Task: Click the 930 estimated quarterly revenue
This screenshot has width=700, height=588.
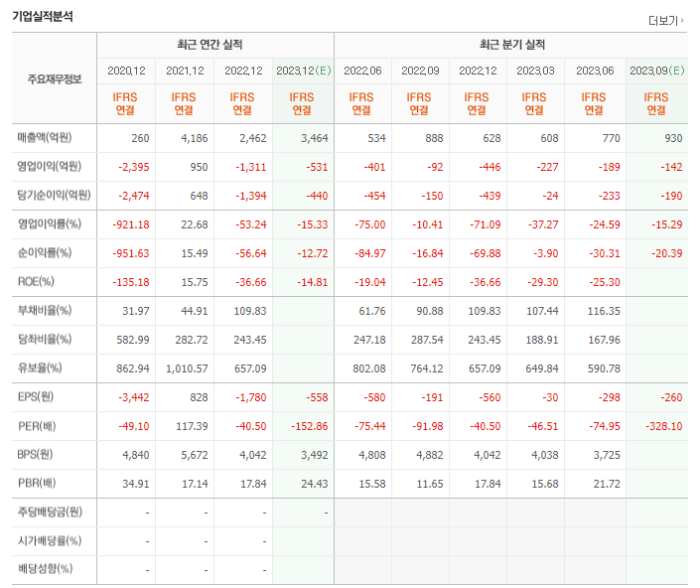Action: [673, 138]
